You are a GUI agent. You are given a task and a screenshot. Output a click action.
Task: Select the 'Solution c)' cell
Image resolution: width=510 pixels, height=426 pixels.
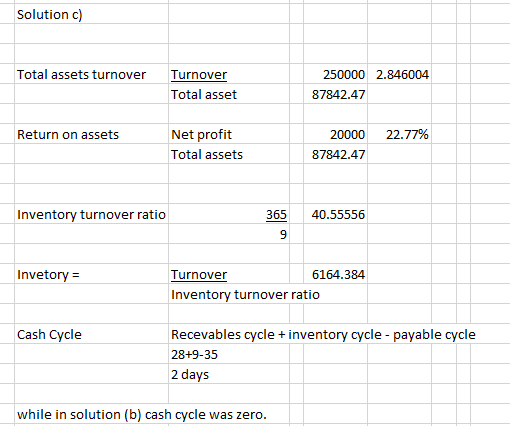(x=91, y=14)
